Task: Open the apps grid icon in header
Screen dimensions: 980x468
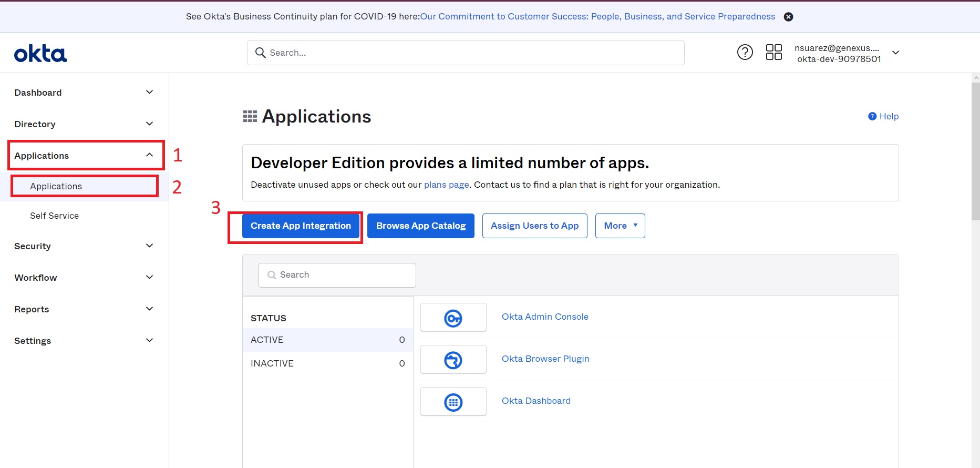Action: [x=773, y=52]
